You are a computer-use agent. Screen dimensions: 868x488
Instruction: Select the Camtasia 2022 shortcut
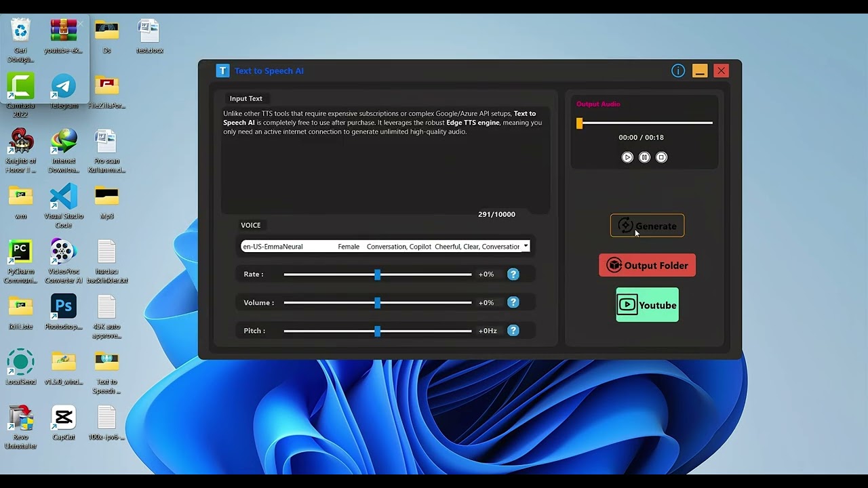[x=20, y=95]
